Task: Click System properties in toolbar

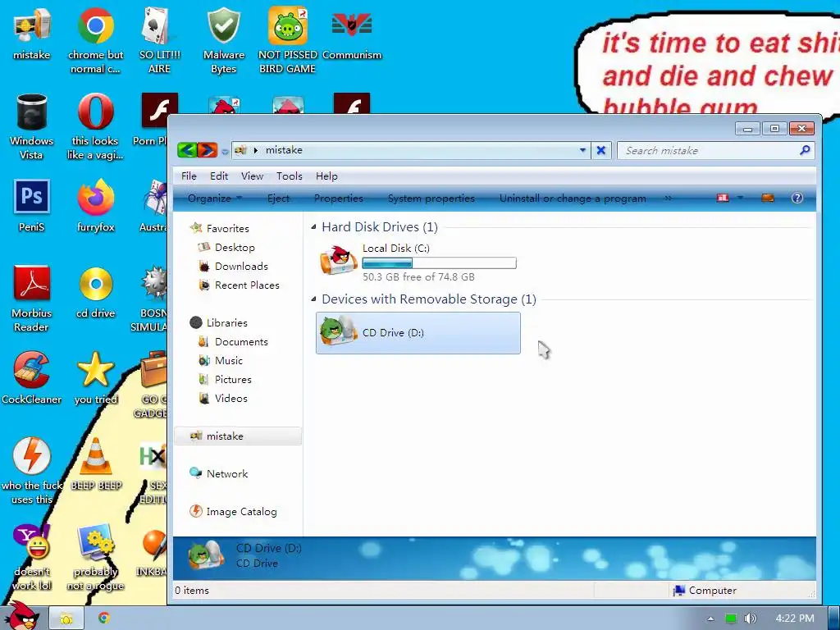Action: [431, 199]
